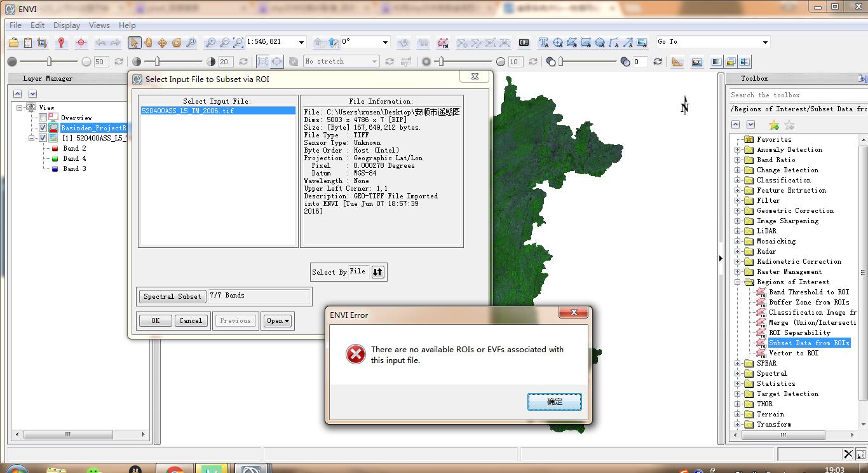Image resolution: width=868 pixels, height=473 pixels.
Task: Activate the red crosshairs tool
Action: 81,43
